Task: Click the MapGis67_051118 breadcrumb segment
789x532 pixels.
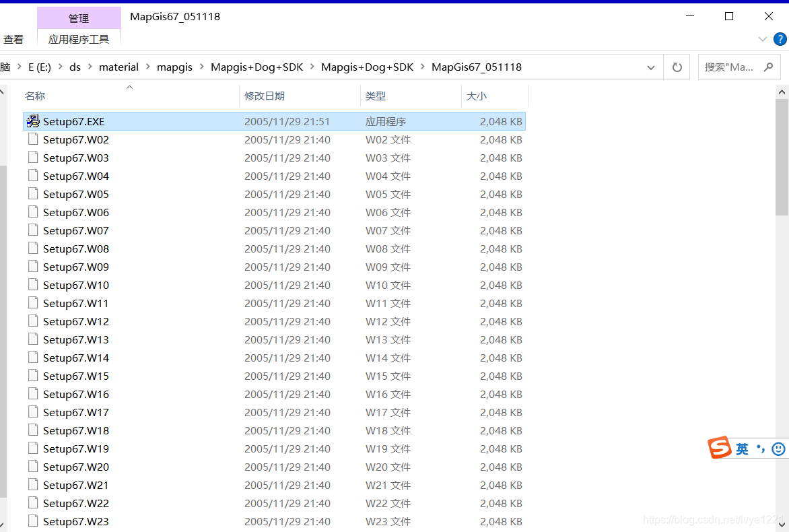Action: (477, 67)
